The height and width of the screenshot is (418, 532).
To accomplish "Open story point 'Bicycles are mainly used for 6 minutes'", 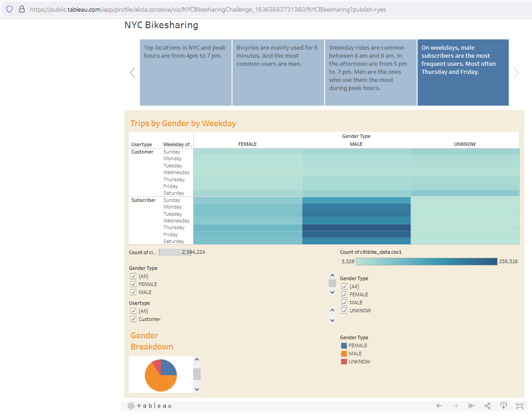I will click(278, 73).
